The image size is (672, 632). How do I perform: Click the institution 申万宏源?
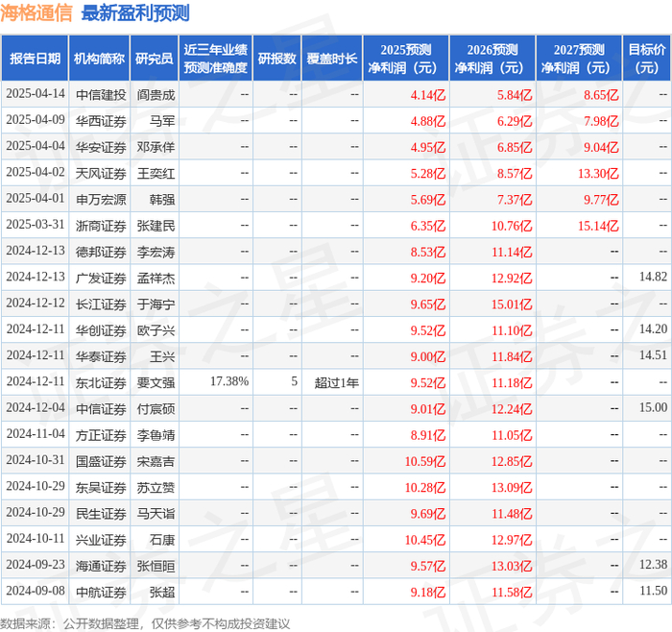[x=101, y=200]
